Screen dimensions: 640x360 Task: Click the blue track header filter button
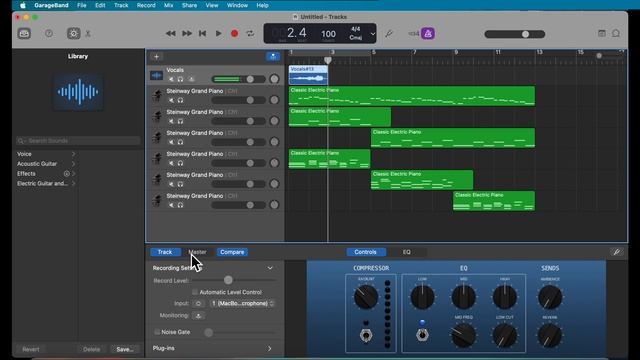(x=273, y=57)
